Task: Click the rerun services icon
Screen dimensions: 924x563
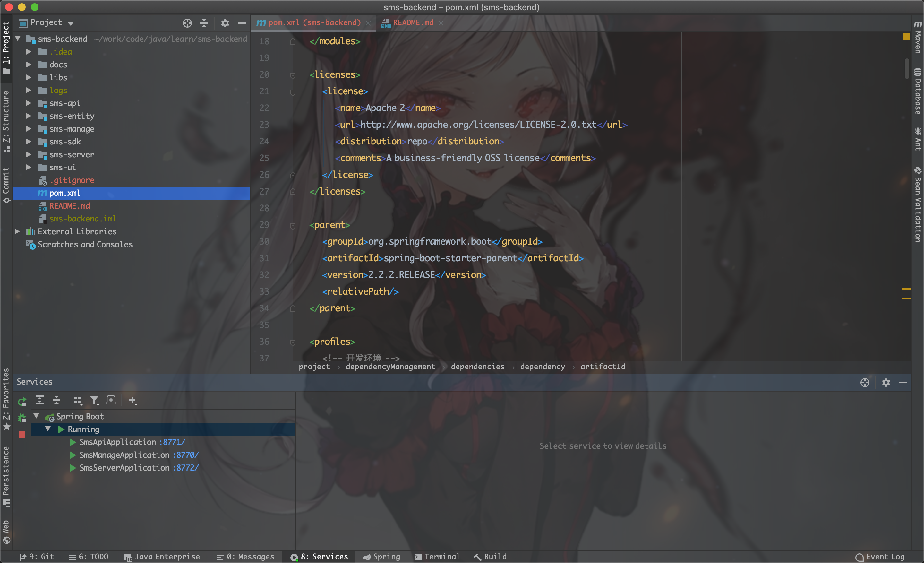Action: coord(22,402)
